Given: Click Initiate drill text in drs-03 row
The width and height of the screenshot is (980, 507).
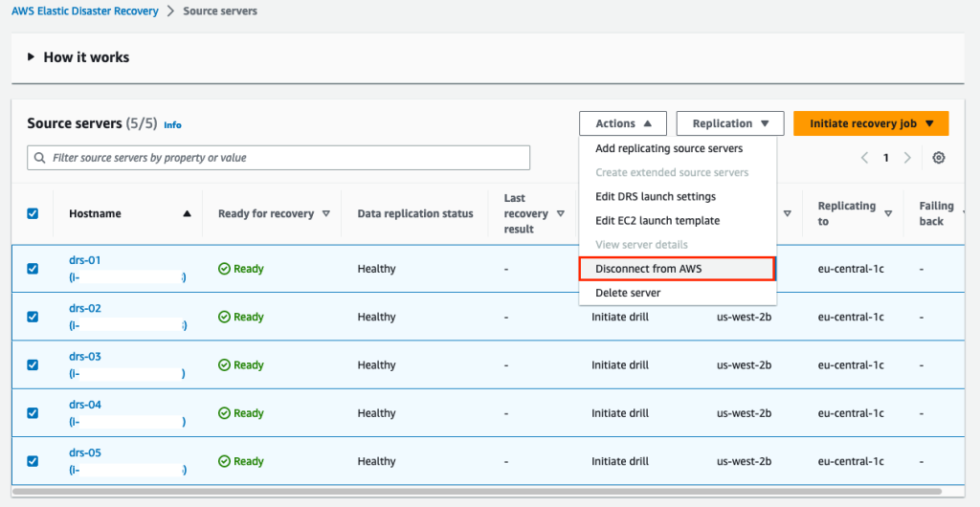Looking at the screenshot, I should [620, 364].
